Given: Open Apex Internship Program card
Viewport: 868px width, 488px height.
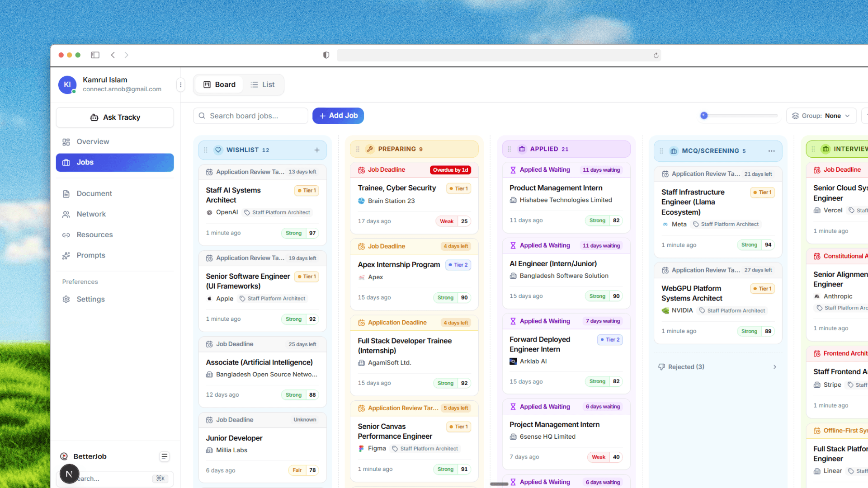Looking at the screenshot, I should [x=414, y=274].
